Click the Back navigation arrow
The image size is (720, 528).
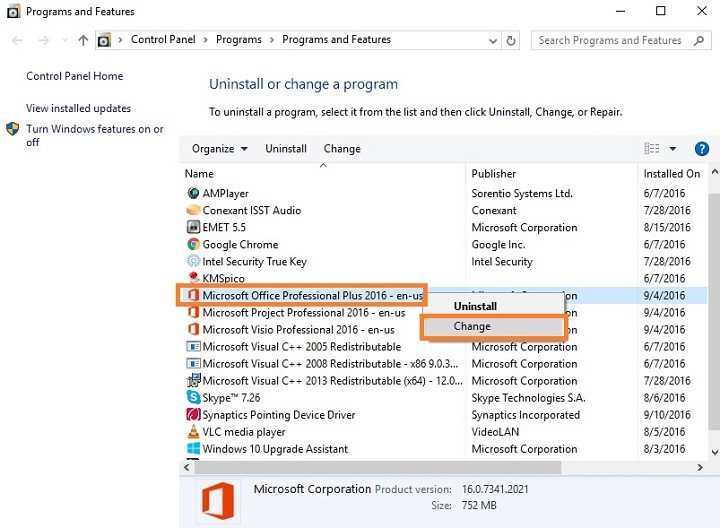click(x=17, y=40)
